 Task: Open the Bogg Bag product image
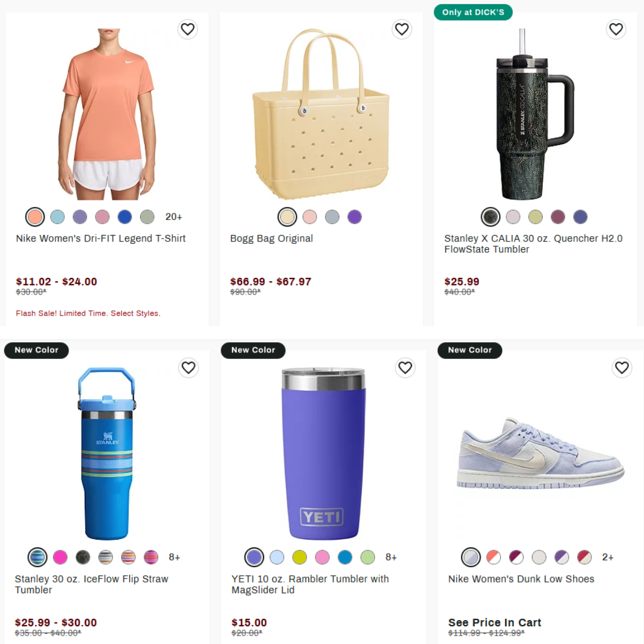coord(321,114)
